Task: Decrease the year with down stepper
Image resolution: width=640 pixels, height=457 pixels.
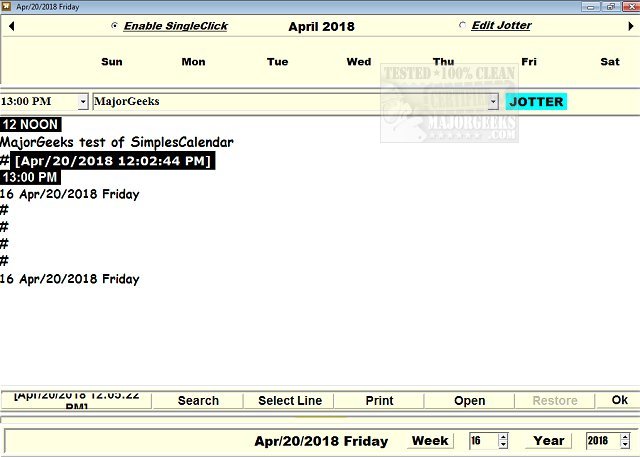Action: tap(625, 445)
